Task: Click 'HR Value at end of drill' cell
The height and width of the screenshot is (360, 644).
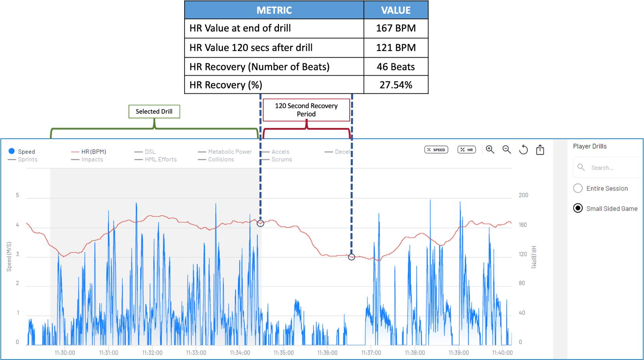Action: coord(274,28)
